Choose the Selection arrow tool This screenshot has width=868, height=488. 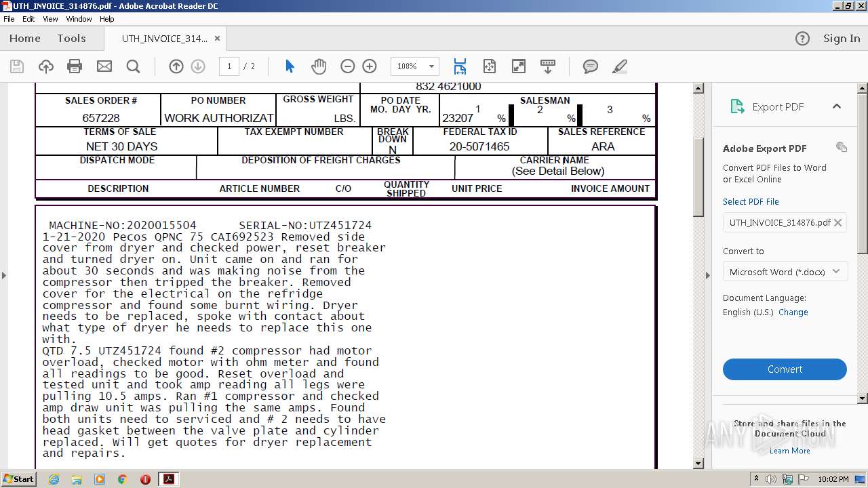290,66
